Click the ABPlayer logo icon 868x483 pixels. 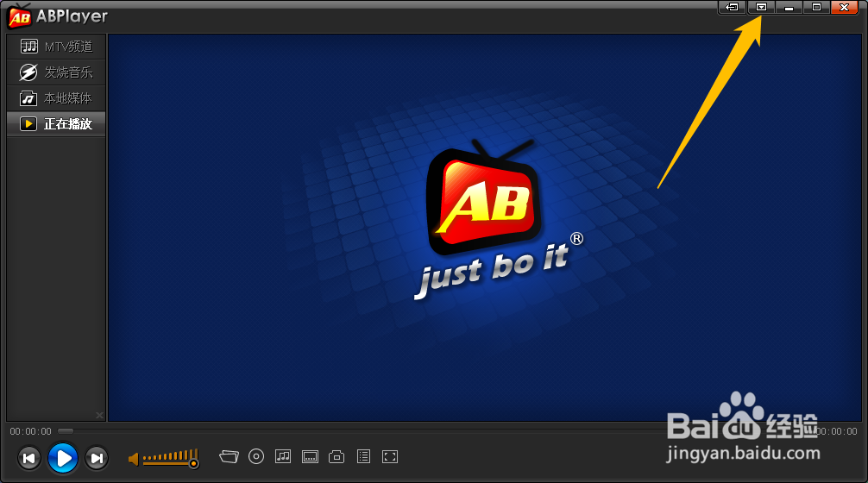tap(19, 16)
